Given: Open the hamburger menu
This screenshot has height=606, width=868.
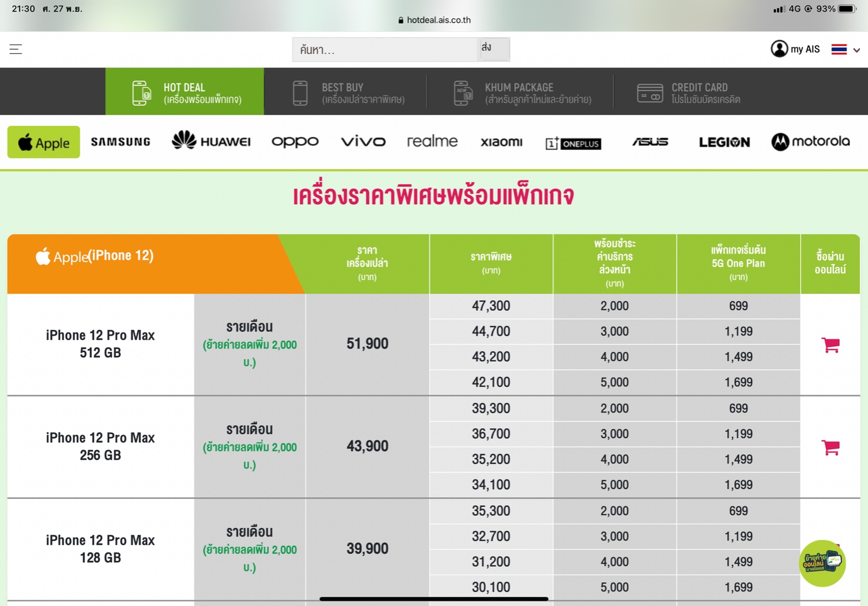Looking at the screenshot, I should click(16, 49).
